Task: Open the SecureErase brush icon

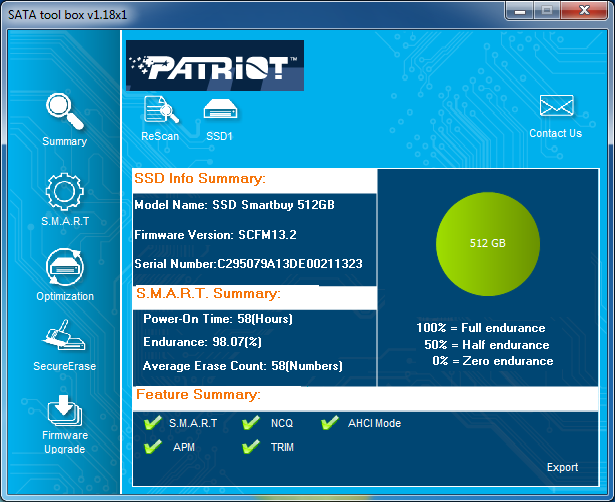Action: 64,335
